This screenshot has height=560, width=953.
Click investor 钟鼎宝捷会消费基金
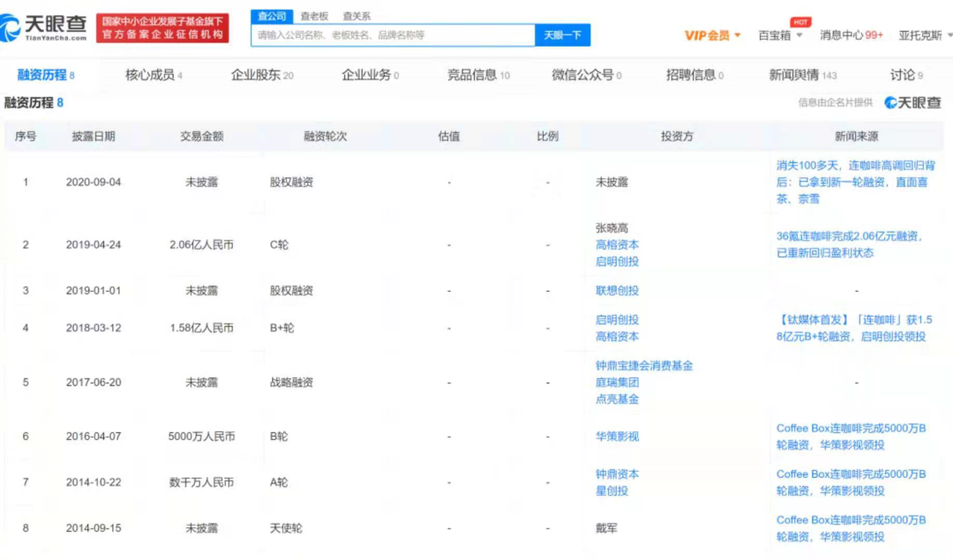(x=644, y=366)
